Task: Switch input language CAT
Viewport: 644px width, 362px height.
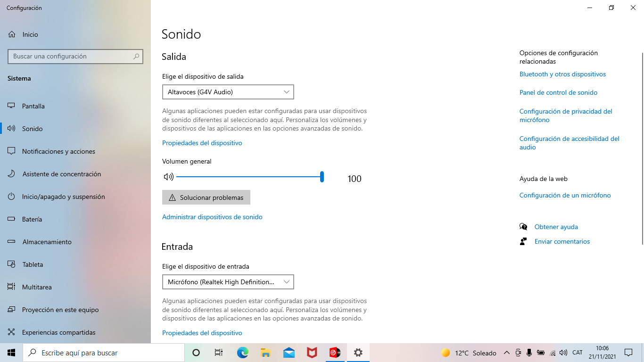Action: pos(578,353)
